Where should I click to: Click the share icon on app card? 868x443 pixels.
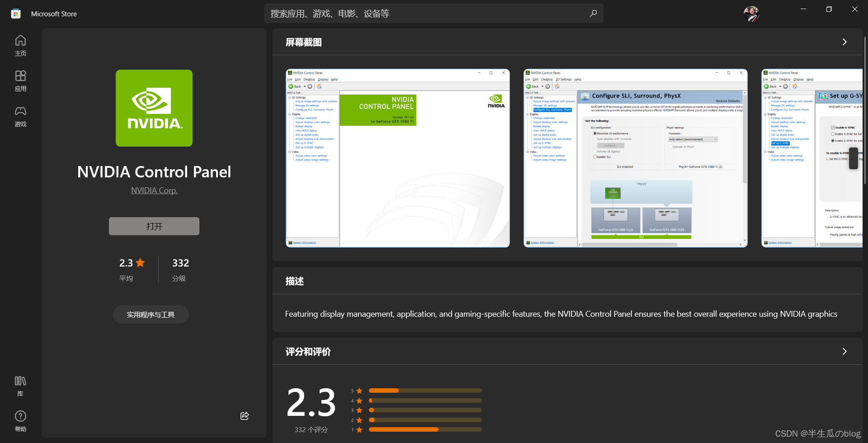(x=245, y=416)
